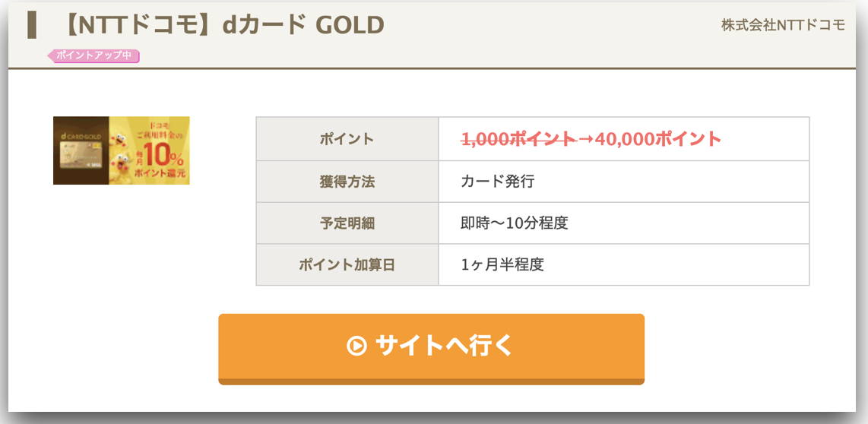The height and width of the screenshot is (424, 868).
Task: Click the 1ヶ月半程度 value cell
Action: 624,264
